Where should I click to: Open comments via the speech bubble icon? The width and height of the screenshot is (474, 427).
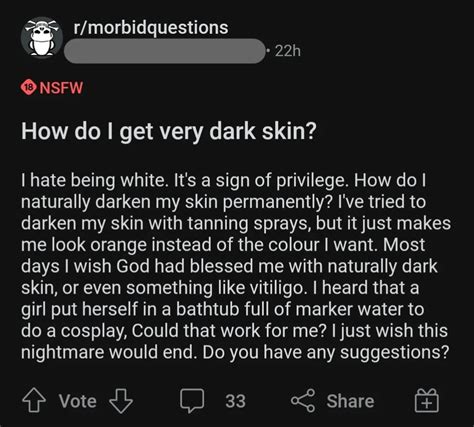[192, 400]
